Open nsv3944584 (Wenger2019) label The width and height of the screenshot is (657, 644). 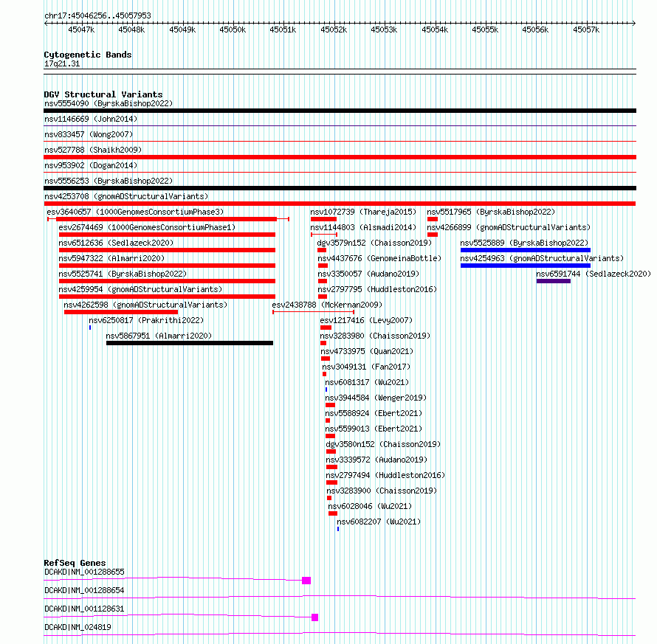pos(376,398)
